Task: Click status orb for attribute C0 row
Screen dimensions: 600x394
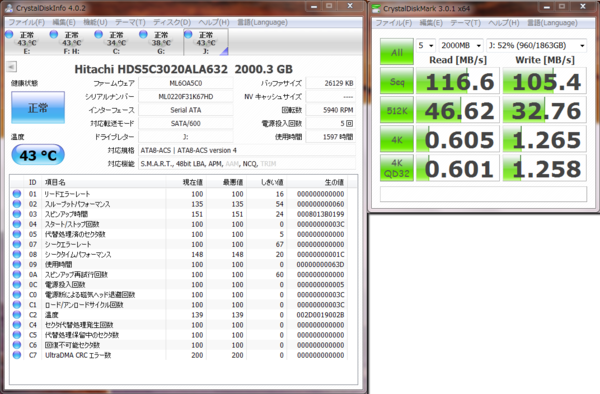Action: 17,295
